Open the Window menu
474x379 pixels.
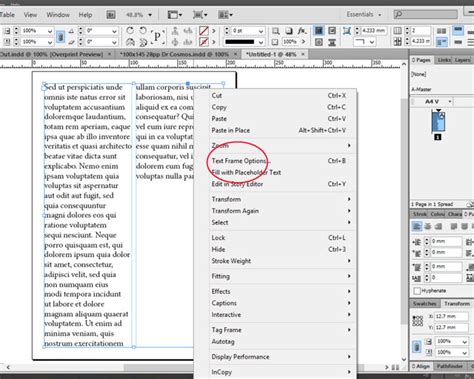tap(58, 15)
